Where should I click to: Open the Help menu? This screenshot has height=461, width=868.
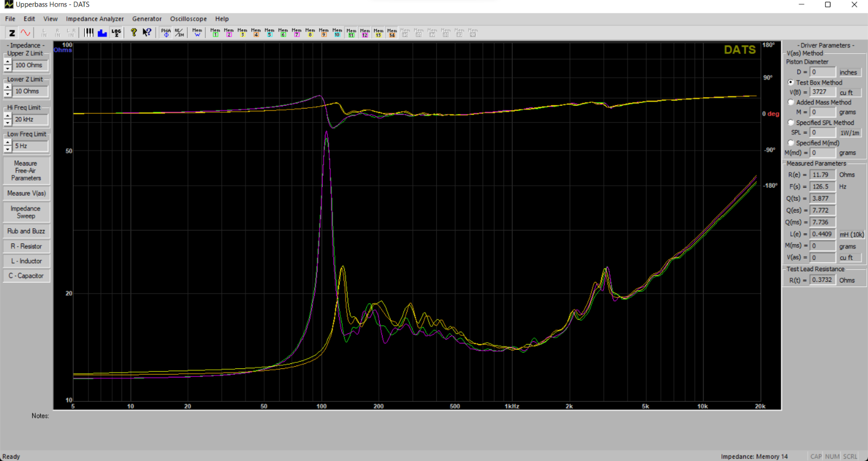click(222, 18)
